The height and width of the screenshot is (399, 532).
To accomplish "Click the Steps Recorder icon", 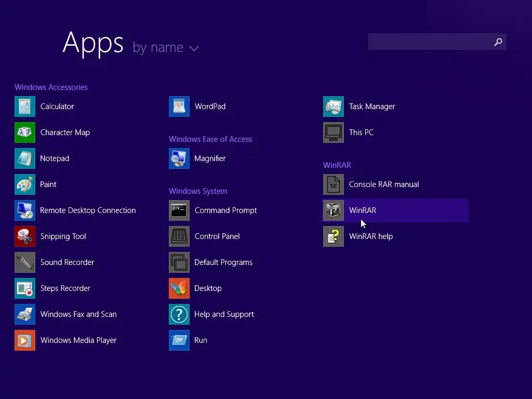I will point(25,288).
